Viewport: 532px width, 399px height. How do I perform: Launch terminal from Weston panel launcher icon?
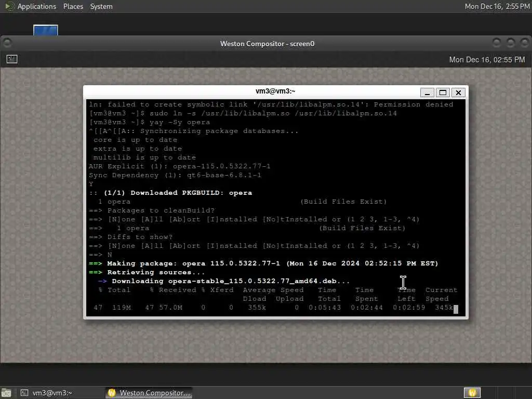pos(12,59)
